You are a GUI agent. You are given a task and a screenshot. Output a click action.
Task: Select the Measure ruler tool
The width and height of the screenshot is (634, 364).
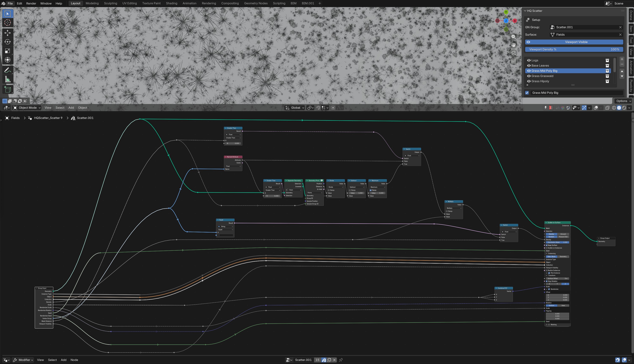pos(8,80)
